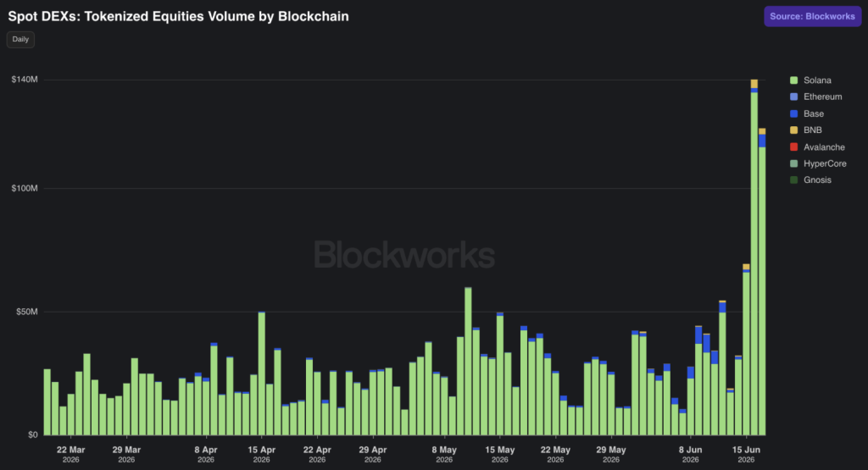Click the 22 Apr 2026 x-axis label
Image resolution: width=868 pixels, height=470 pixels.
317,454
